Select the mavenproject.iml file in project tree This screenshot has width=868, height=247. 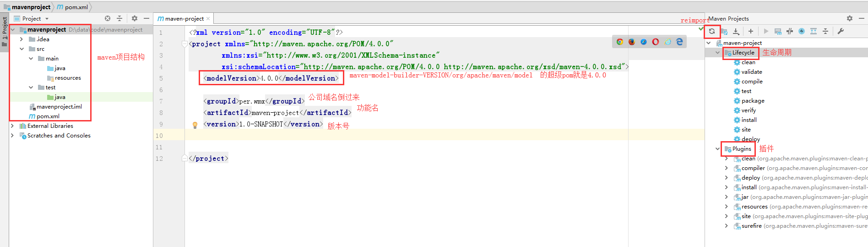point(59,107)
